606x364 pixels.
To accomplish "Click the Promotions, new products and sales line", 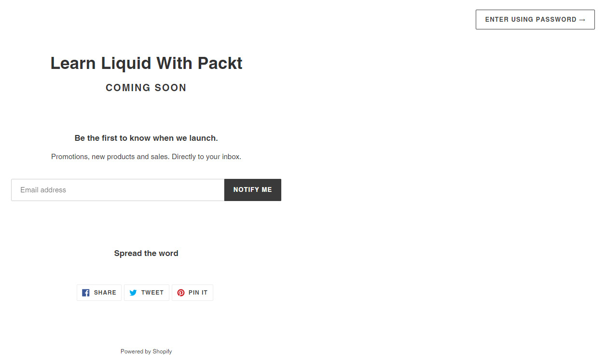I will pyautogui.click(x=146, y=157).
